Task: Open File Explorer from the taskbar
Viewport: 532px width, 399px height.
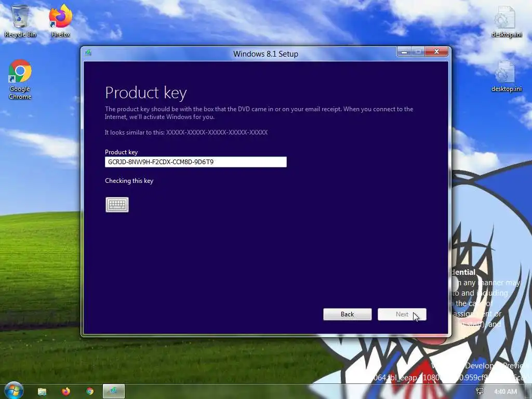Action: pos(42,392)
